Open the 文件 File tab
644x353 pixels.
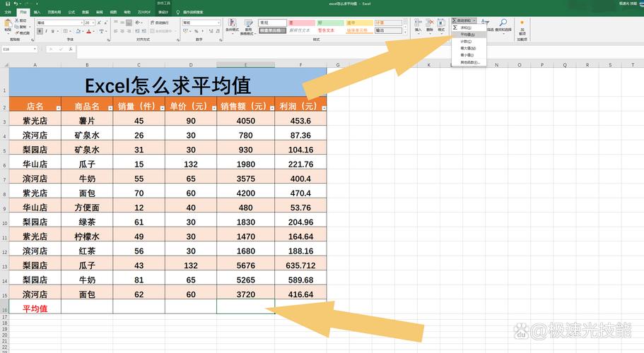(x=8, y=12)
